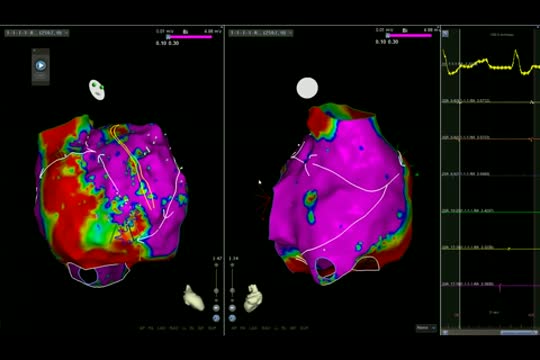Click icon at signal panel top-left corner
This screenshot has height=360, width=540.
coord(445,34)
